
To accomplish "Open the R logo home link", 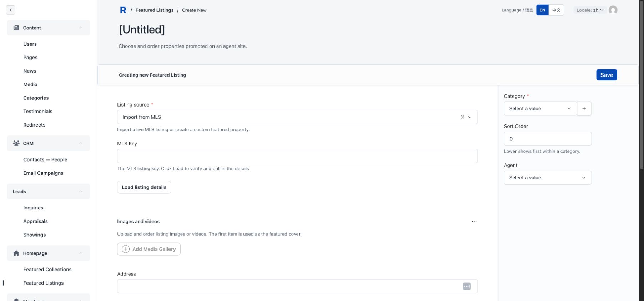I will [x=123, y=10].
